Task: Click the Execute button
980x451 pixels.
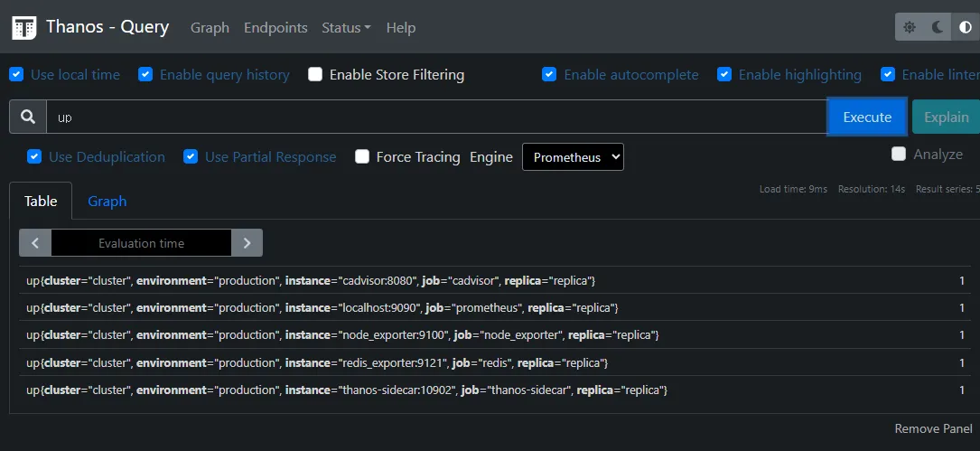Action: (867, 117)
